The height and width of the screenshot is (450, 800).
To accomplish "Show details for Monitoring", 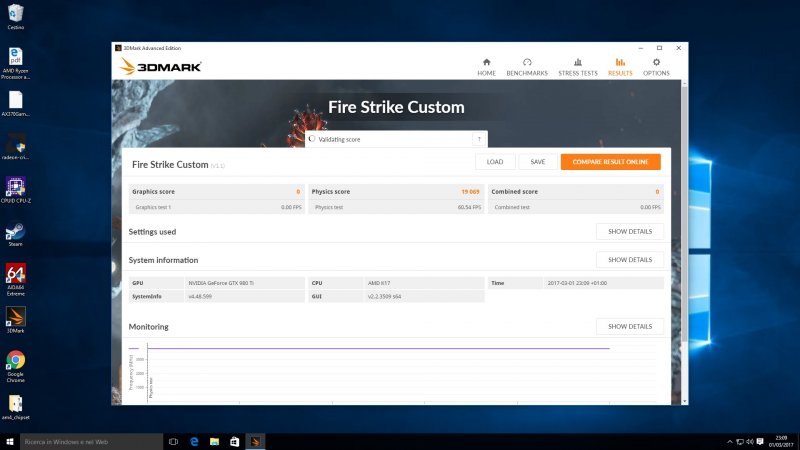I will point(630,327).
